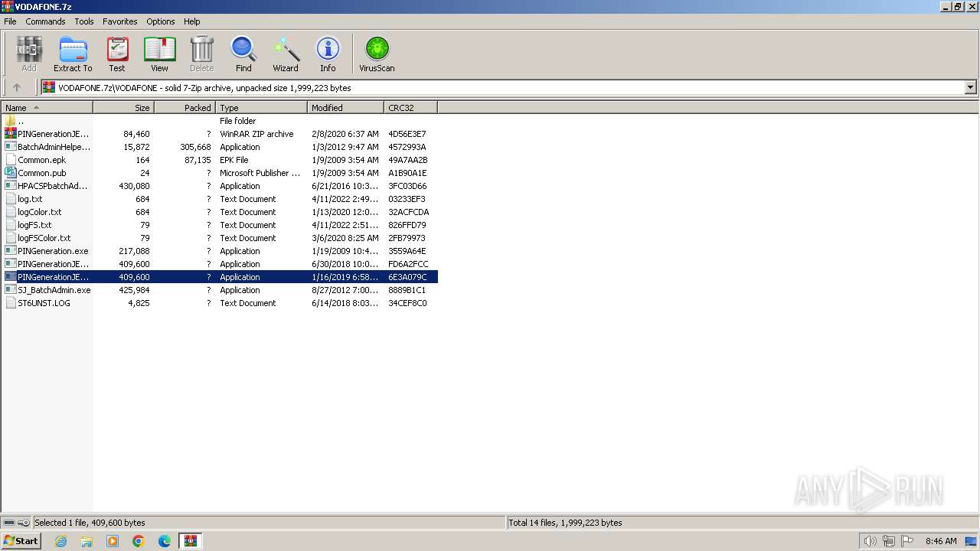The image size is (980, 551).
Task: Launch media player from taskbar
Action: 113,541
